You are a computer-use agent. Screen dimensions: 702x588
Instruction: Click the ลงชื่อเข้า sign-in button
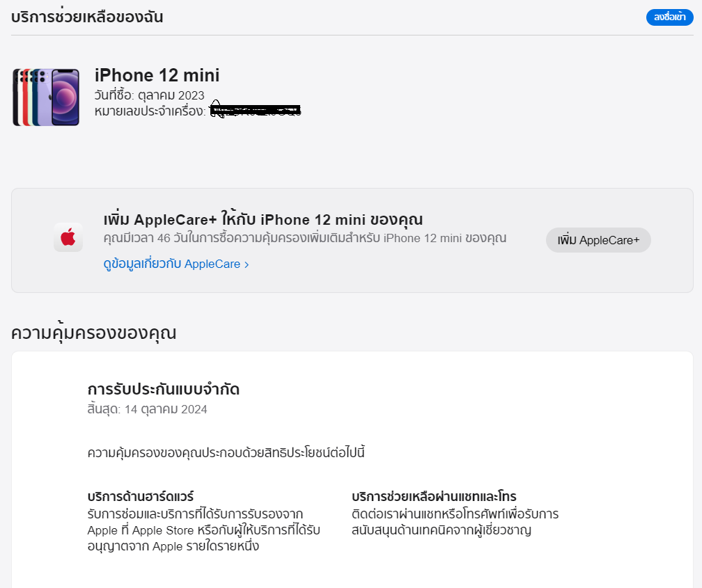pos(669,17)
